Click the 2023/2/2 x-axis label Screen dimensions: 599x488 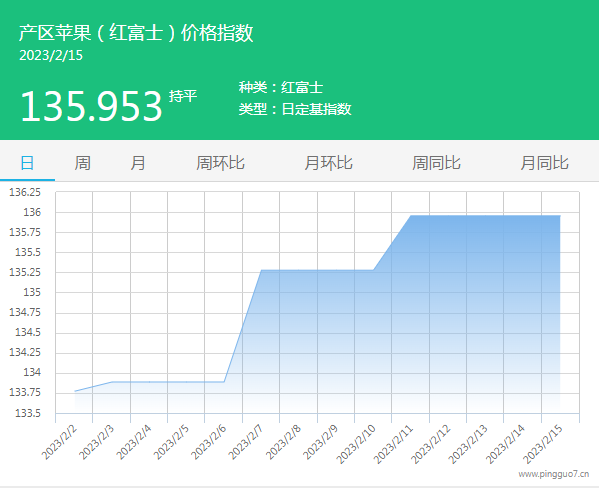click(x=60, y=443)
